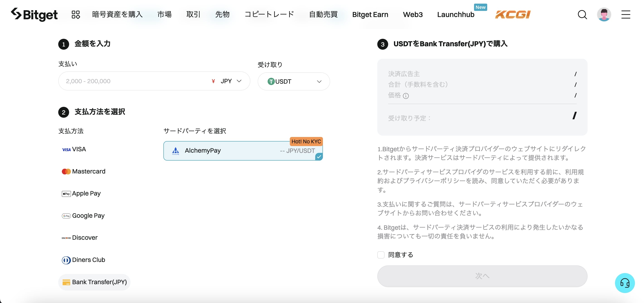Check the 同意する agreement checkbox
The width and height of the screenshot is (644, 303).
[381, 255]
